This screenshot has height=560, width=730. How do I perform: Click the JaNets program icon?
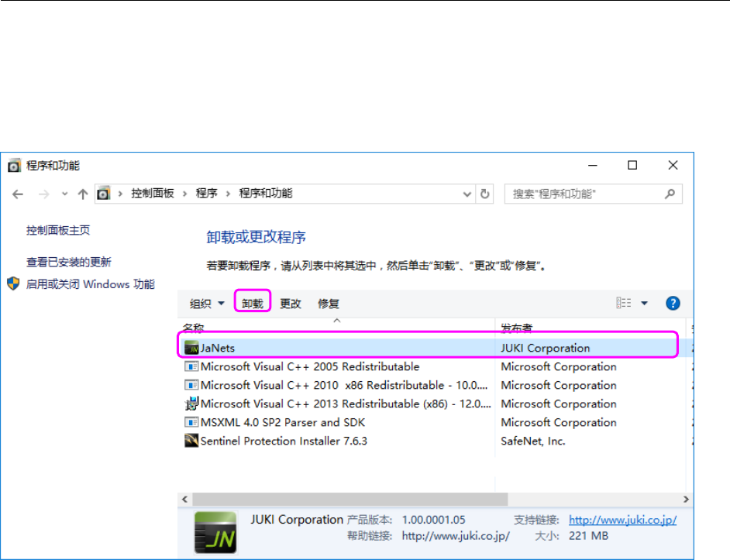click(191, 348)
